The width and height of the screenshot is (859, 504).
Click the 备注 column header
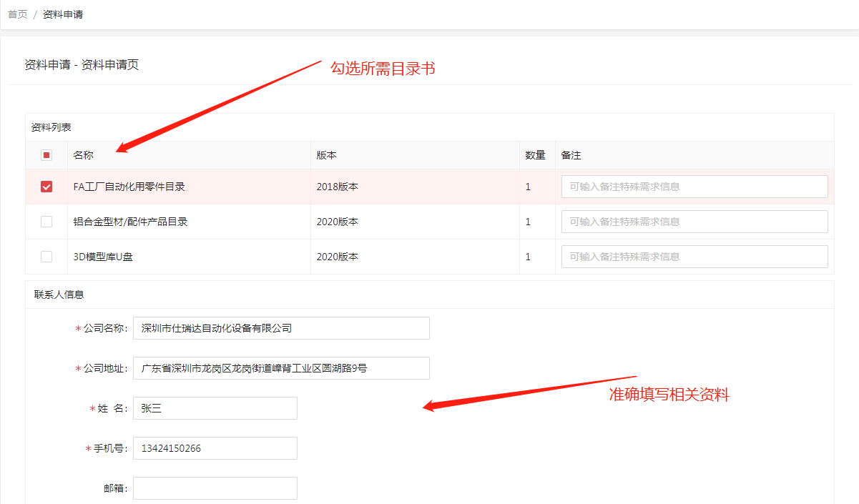pyautogui.click(x=571, y=155)
